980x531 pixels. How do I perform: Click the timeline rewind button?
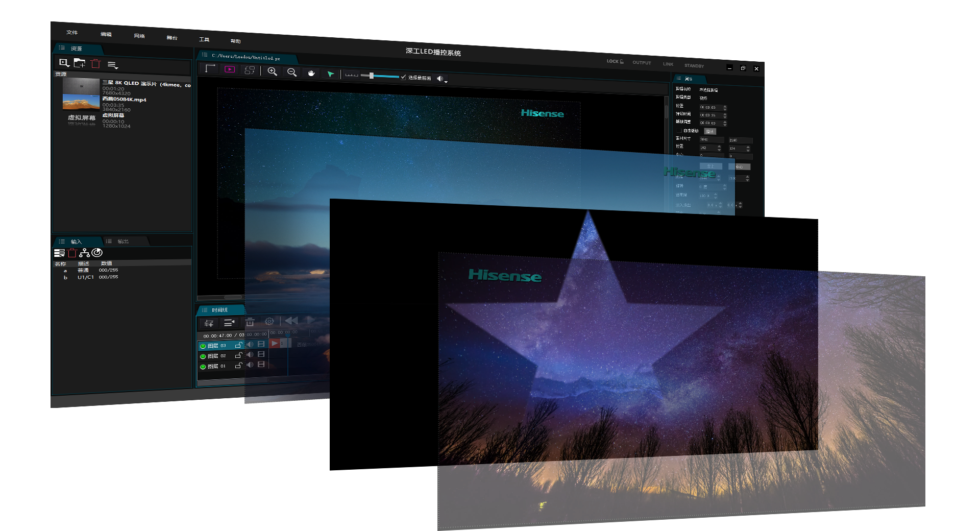pyautogui.click(x=291, y=321)
